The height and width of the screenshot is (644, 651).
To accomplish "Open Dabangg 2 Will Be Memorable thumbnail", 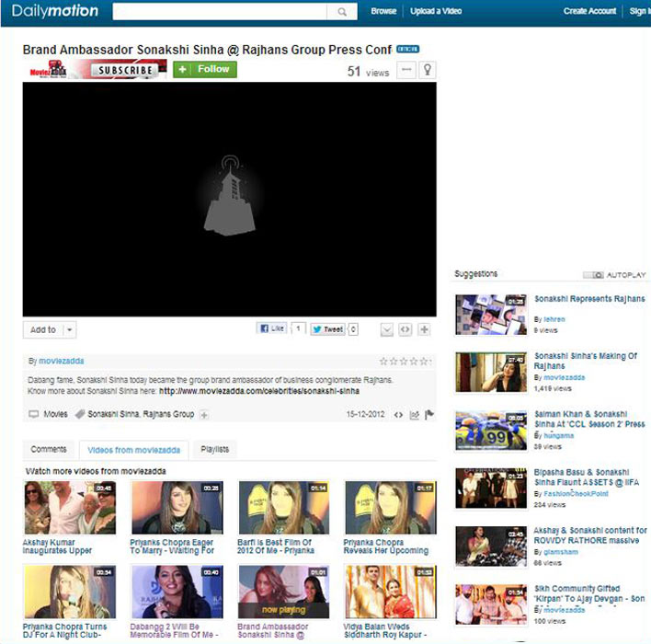I will pyautogui.click(x=177, y=592).
